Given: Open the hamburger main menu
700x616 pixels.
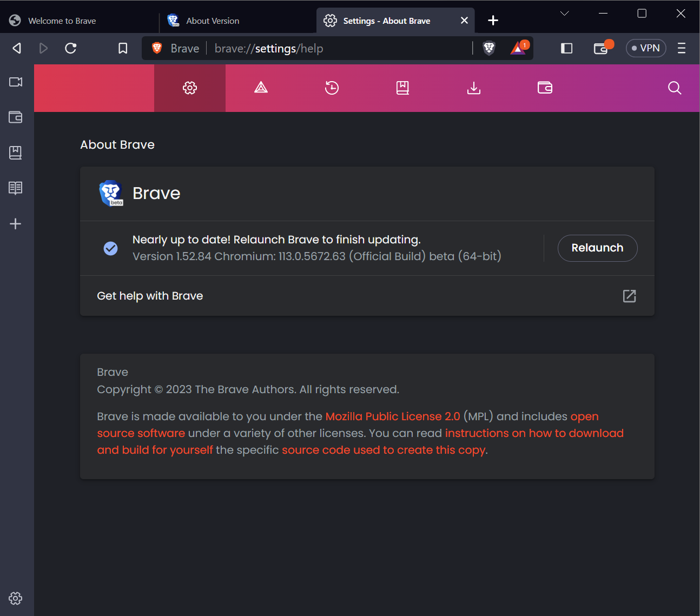Looking at the screenshot, I should coord(682,48).
